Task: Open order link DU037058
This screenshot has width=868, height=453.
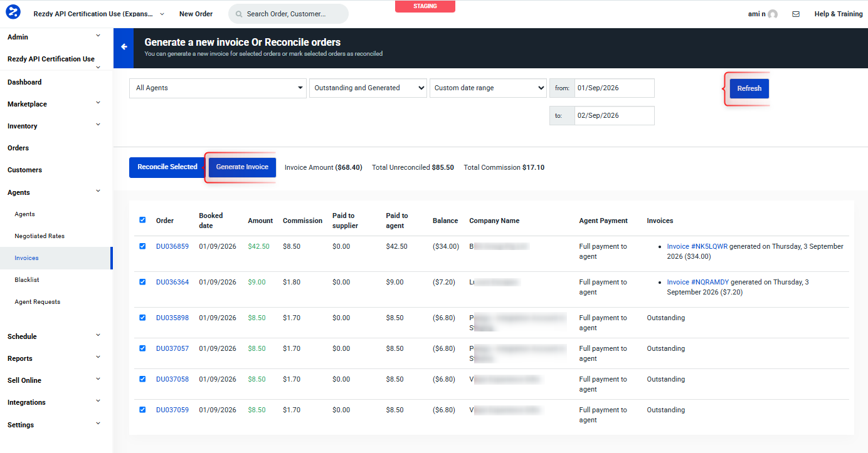Action: coord(172,379)
